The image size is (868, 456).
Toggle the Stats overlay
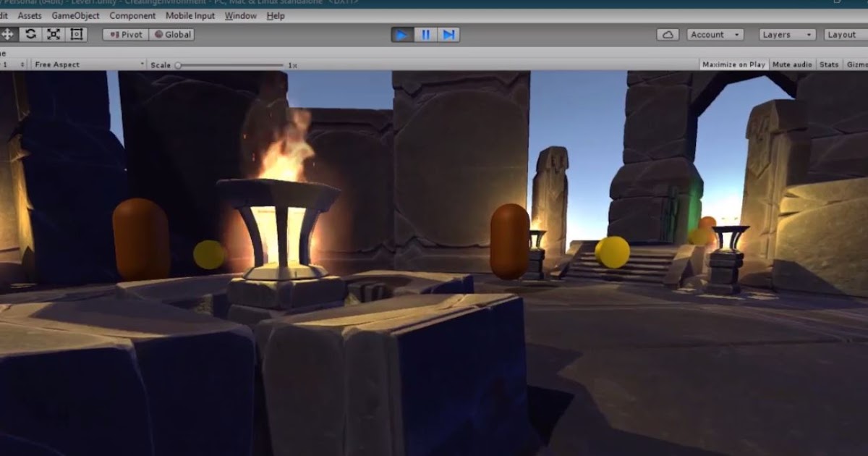pos(828,64)
